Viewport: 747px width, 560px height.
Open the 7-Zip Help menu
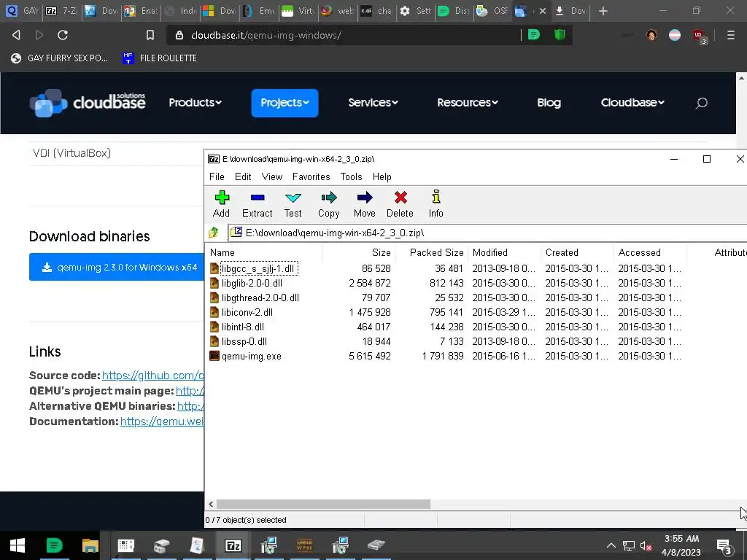pos(382,176)
